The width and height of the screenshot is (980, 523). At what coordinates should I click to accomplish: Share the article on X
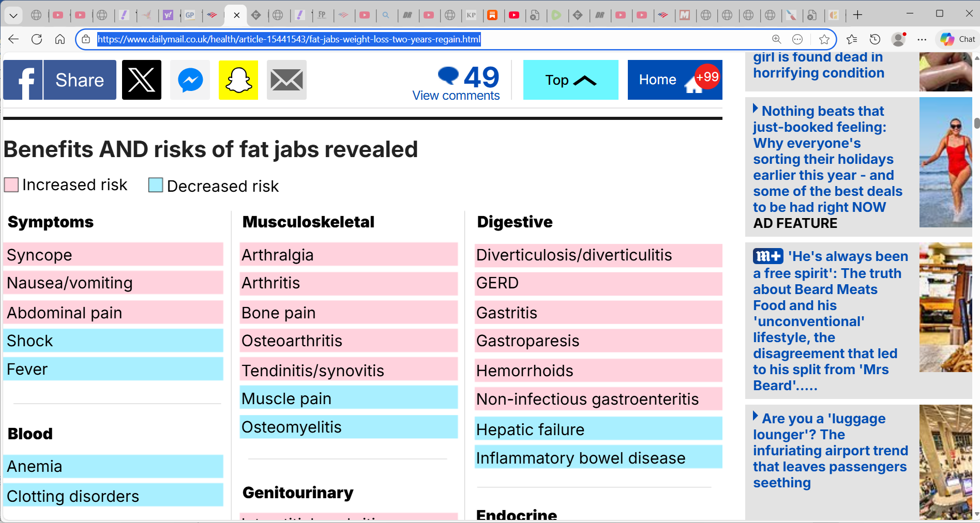click(x=141, y=80)
